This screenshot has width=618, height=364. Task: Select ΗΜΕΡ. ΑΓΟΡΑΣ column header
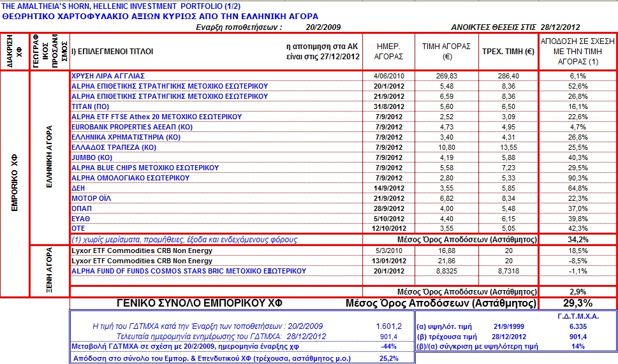coord(388,51)
